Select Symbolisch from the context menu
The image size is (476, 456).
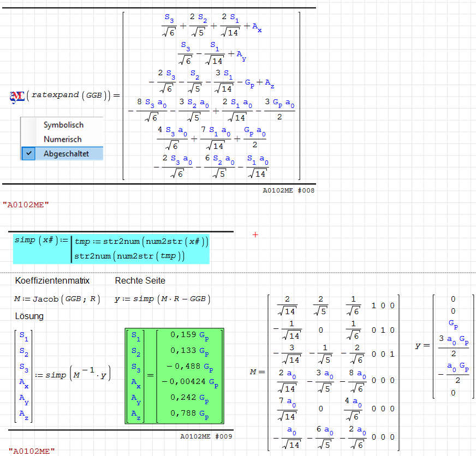point(63,125)
